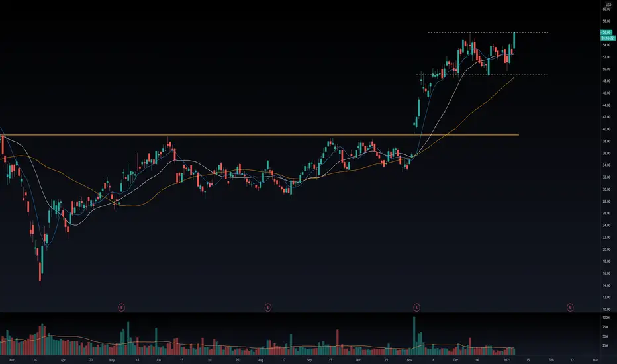Click the tall November volume spike bar
617x364 pixels.
point(414,336)
